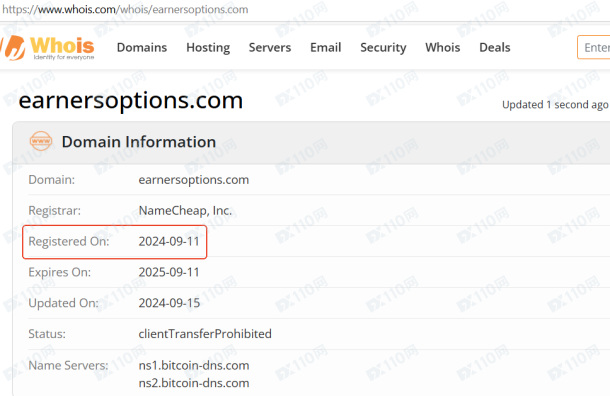Open the Deals menu
This screenshot has width=610, height=396.
click(495, 47)
